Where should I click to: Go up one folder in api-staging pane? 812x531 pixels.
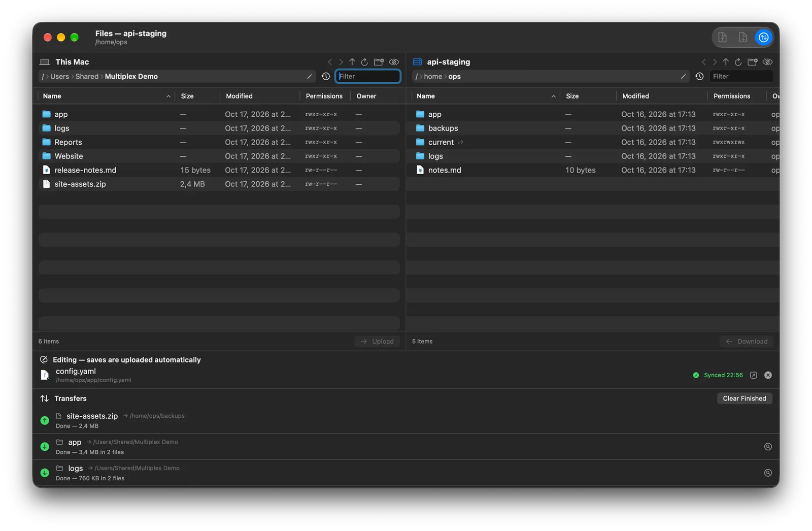[726, 62]
